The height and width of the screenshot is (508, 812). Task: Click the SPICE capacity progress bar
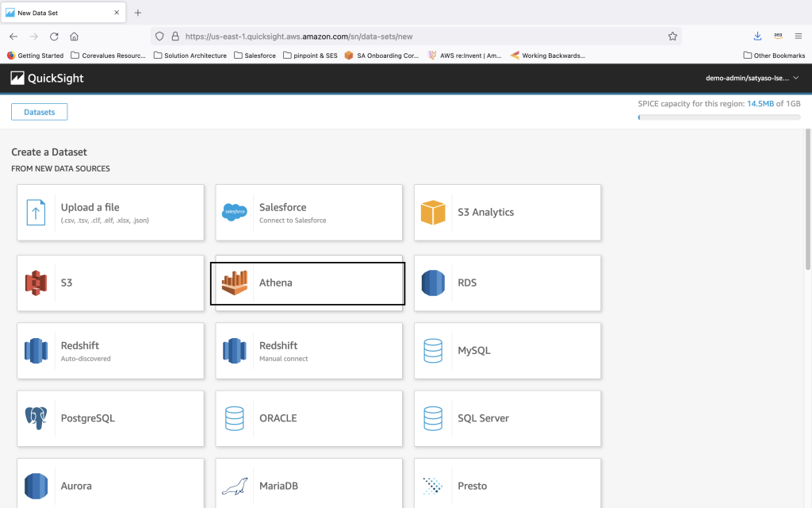(x=719, y=117)
